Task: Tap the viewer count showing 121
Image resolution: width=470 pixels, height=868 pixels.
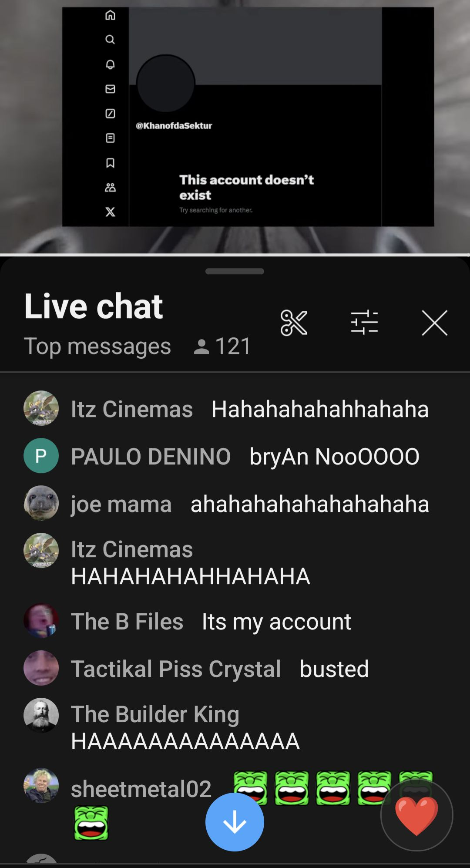Action: tap(222, 346)
